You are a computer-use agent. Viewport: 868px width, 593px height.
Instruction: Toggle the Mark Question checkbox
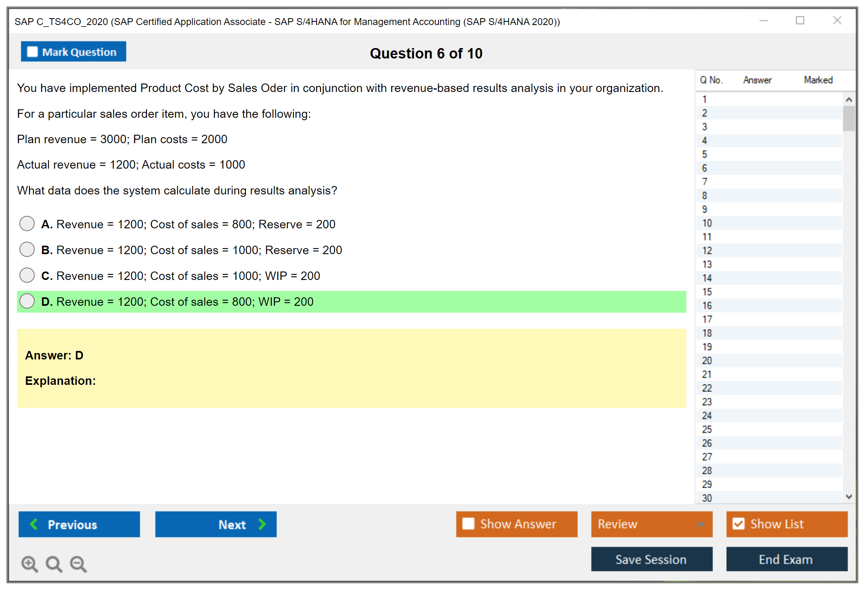32,52
